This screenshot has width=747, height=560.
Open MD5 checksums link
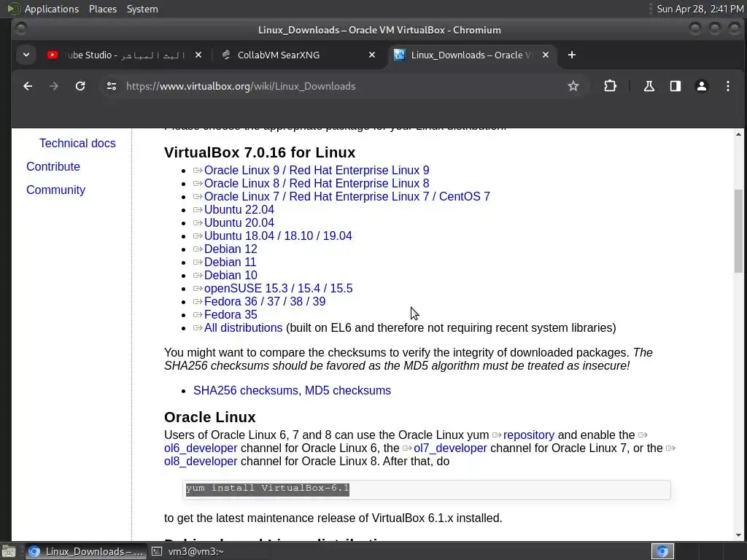348,391
